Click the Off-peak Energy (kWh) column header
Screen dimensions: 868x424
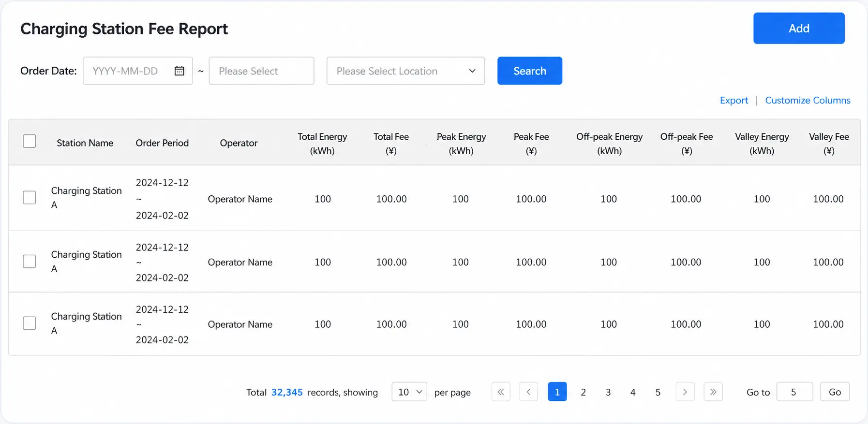609,144
